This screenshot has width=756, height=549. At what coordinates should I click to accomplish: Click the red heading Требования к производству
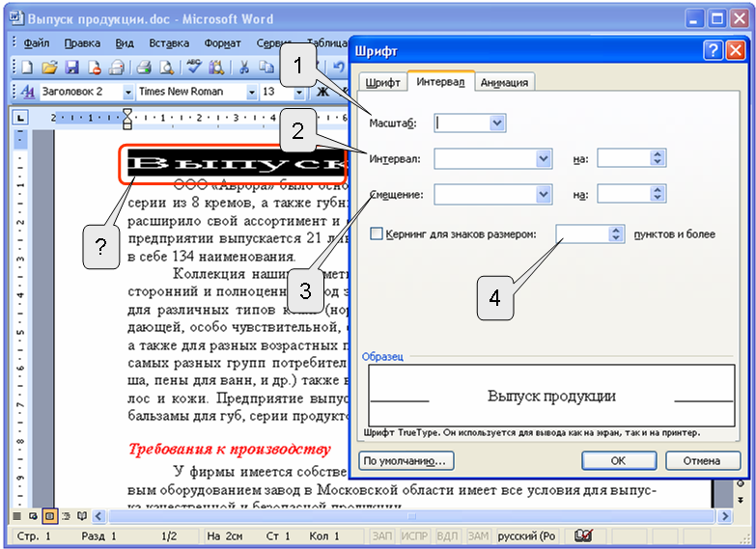point(229,449)
